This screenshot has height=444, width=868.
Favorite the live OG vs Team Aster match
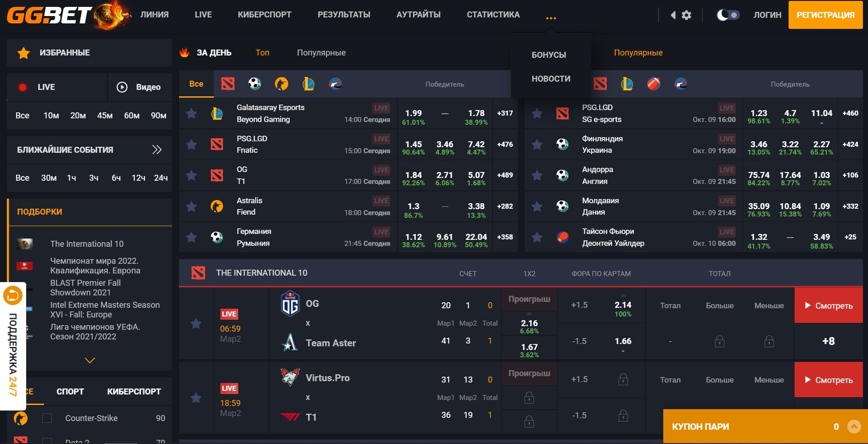pos(196,323)
